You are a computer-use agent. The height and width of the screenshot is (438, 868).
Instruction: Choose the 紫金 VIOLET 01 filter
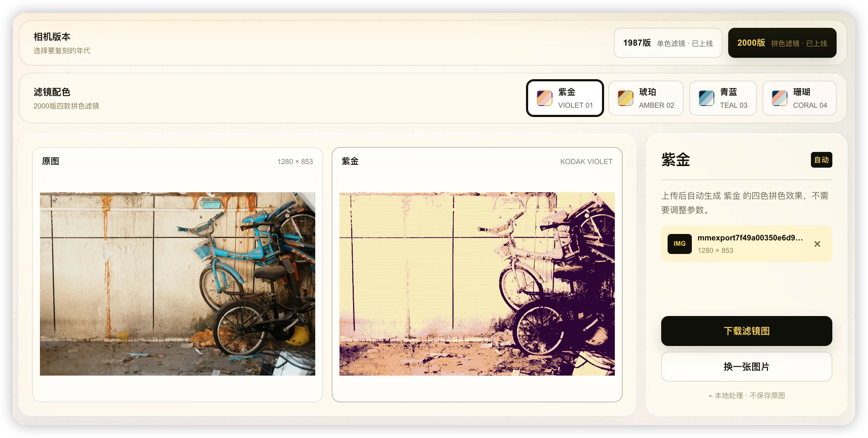click(x=565, y=98)
